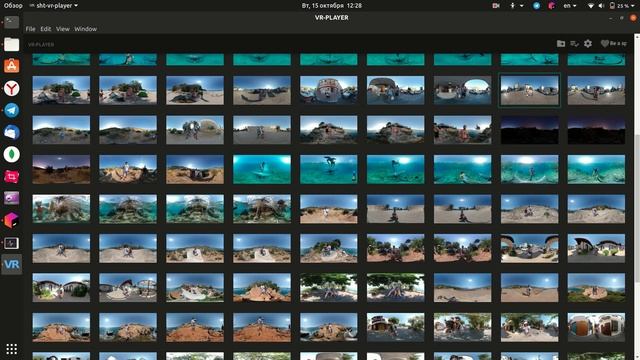Screen dimensions: 640x360
Task: Open the underwater thumbnail with a leaping dolphin
Action: [329, 169]
